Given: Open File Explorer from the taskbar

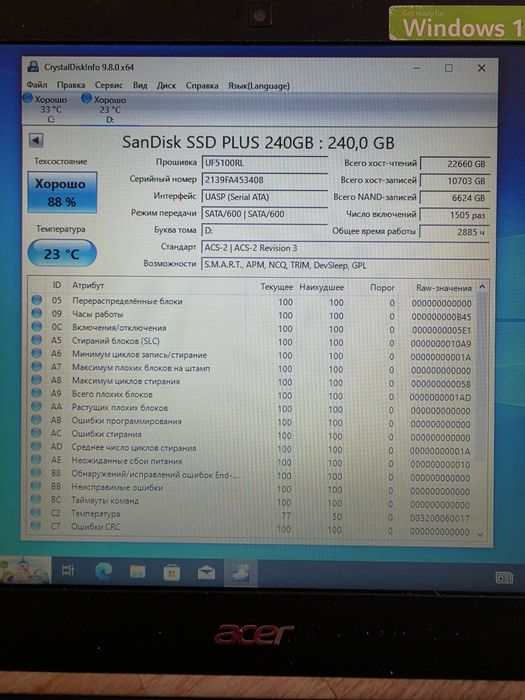Looking at the screenshot, I should click(x=138, y=571).
